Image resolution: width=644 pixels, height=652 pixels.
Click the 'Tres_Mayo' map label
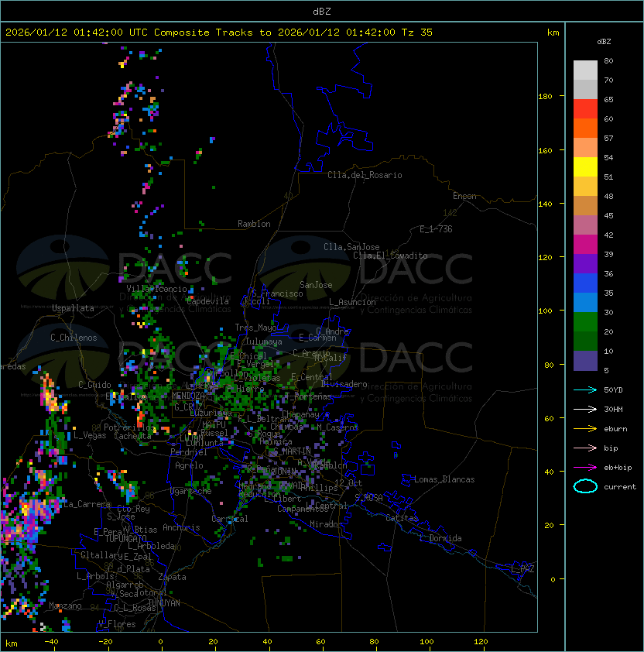click(255, 328)
